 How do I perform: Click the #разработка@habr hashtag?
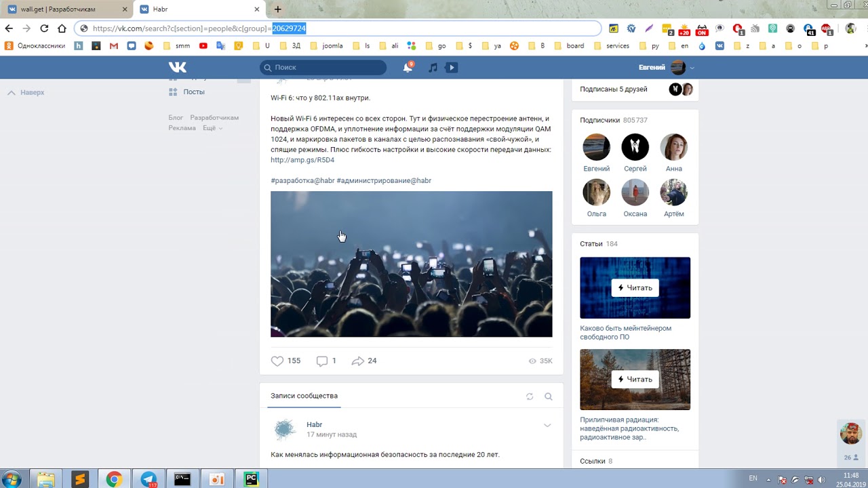pos(302,181)
